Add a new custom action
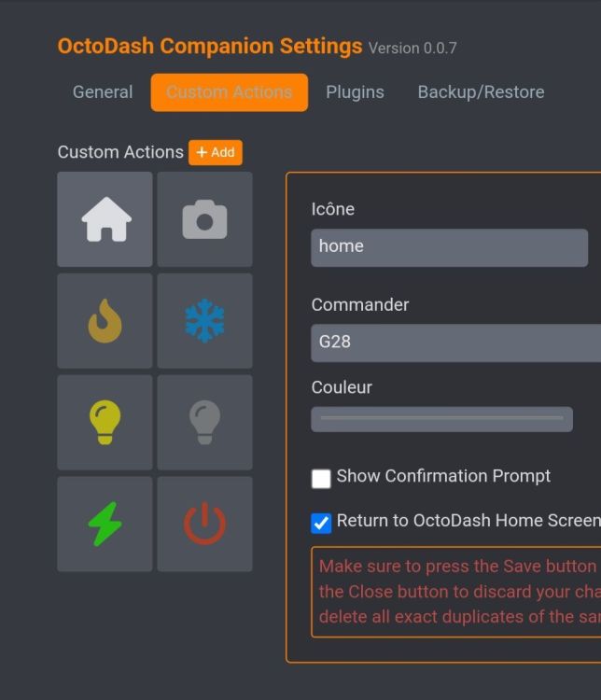 [216, 153]
